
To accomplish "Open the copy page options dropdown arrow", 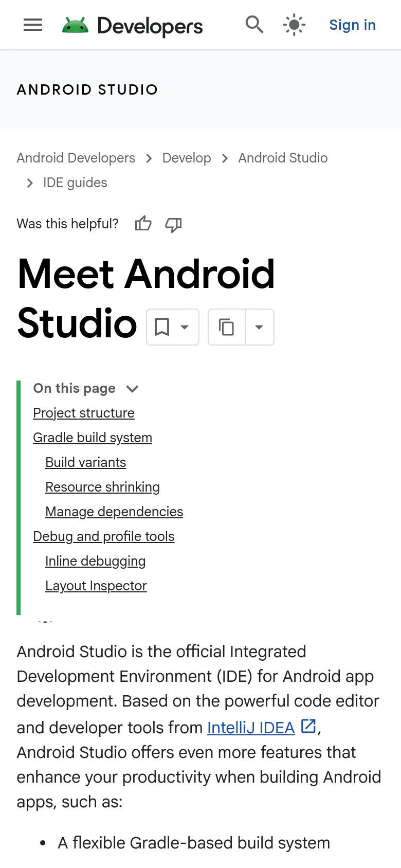I will [x=260, y=327].
